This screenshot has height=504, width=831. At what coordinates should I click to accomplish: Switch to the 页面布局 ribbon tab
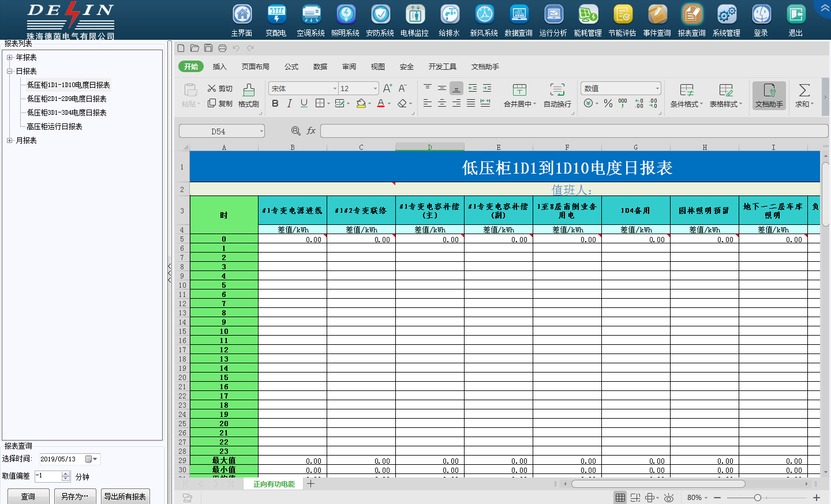tap(256, 67)
